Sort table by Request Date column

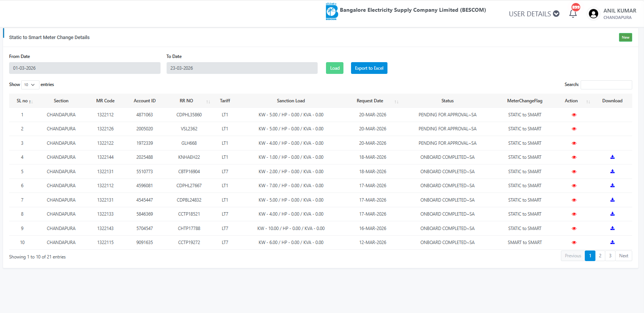(x=370, y=101)
